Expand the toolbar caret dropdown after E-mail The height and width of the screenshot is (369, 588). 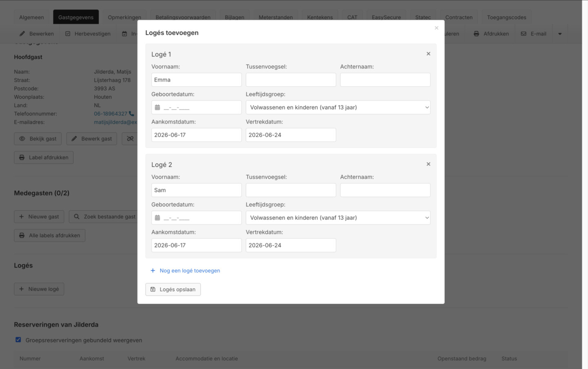(560, 34)
